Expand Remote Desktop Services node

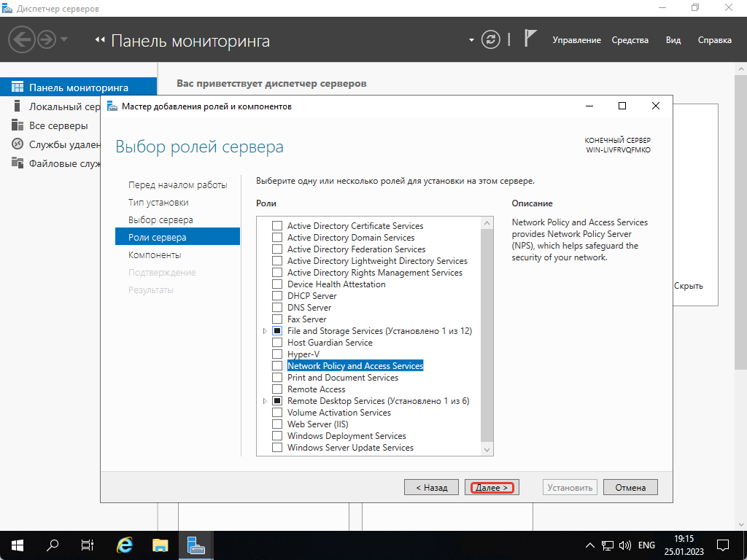pos(265,400)
